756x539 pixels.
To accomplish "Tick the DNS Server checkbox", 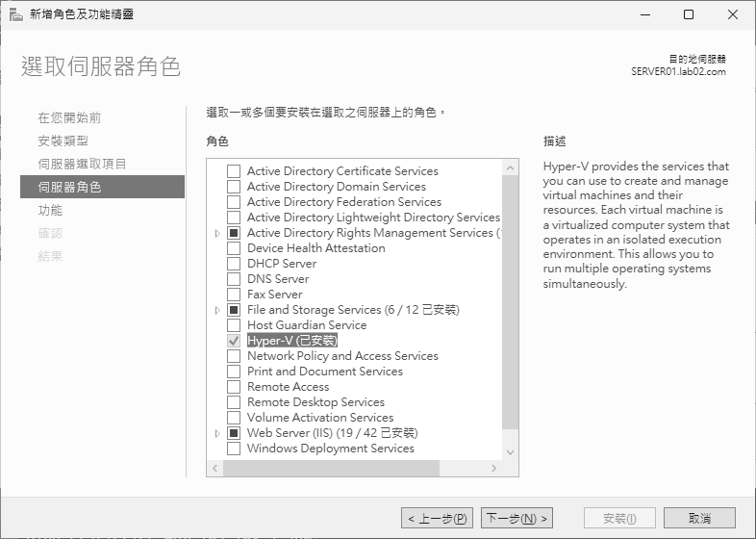I will point(234,279).
